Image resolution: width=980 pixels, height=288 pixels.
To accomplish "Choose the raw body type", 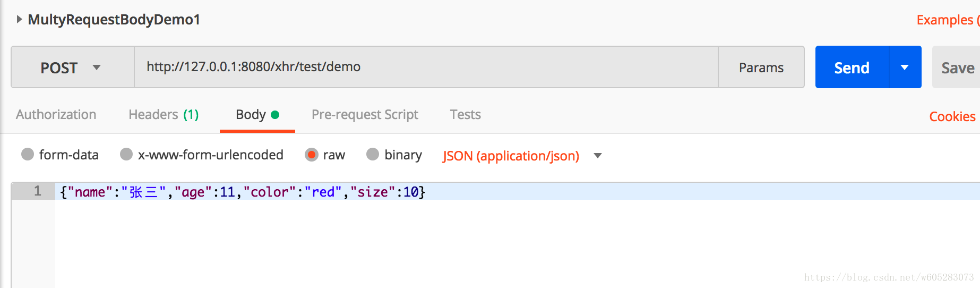I will [312, 155].
